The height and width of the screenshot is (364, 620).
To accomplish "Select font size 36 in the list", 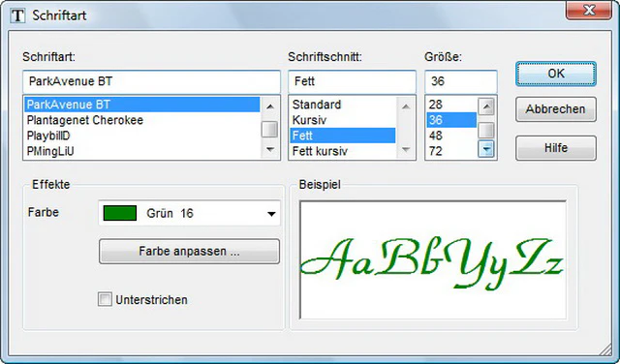I will tap(451, 120).
